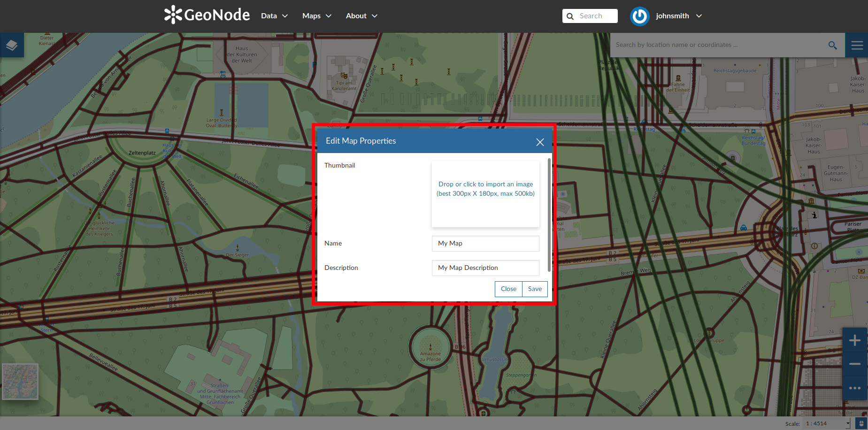This screenshot has height=430, width=868.
Task: Zoom out with the minus button
Action: (855, 364)
